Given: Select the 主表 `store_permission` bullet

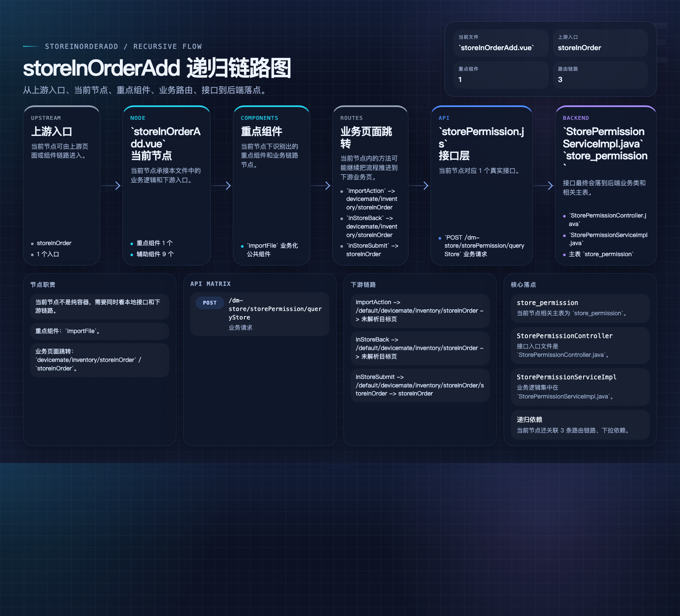Looking at the screenshot, I should pos(598,254).
